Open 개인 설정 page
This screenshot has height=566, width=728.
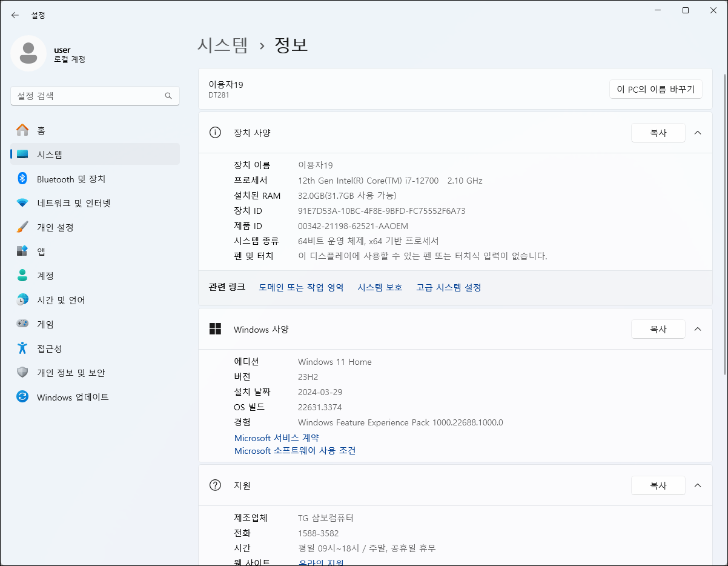tap(95, 227)
